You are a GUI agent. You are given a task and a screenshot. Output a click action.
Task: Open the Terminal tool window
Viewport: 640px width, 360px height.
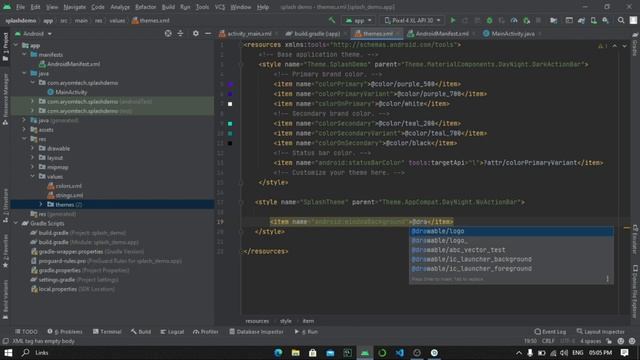[107, 331]
